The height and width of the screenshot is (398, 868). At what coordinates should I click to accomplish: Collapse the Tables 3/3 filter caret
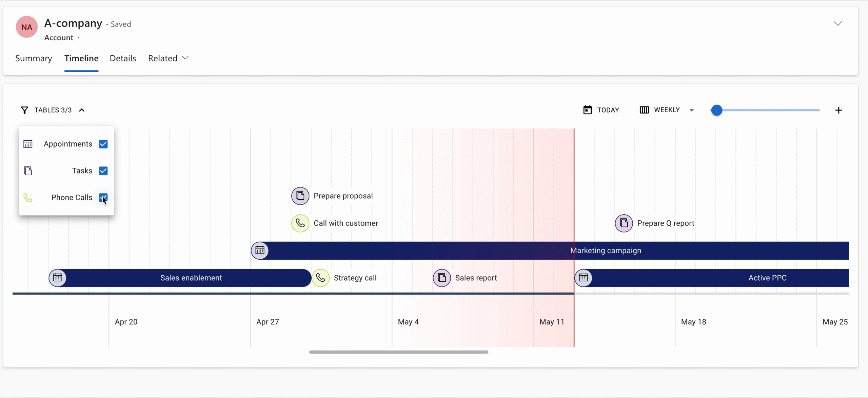(x=82, y=110)
